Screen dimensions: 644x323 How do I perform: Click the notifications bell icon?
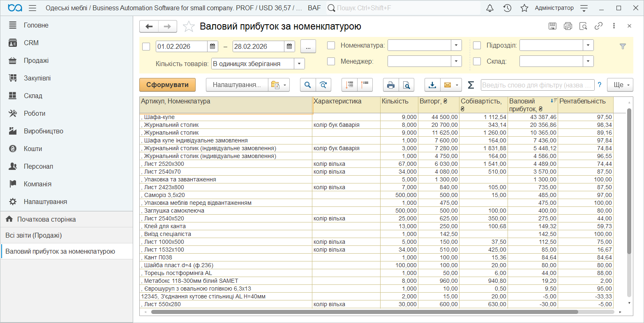489,8
